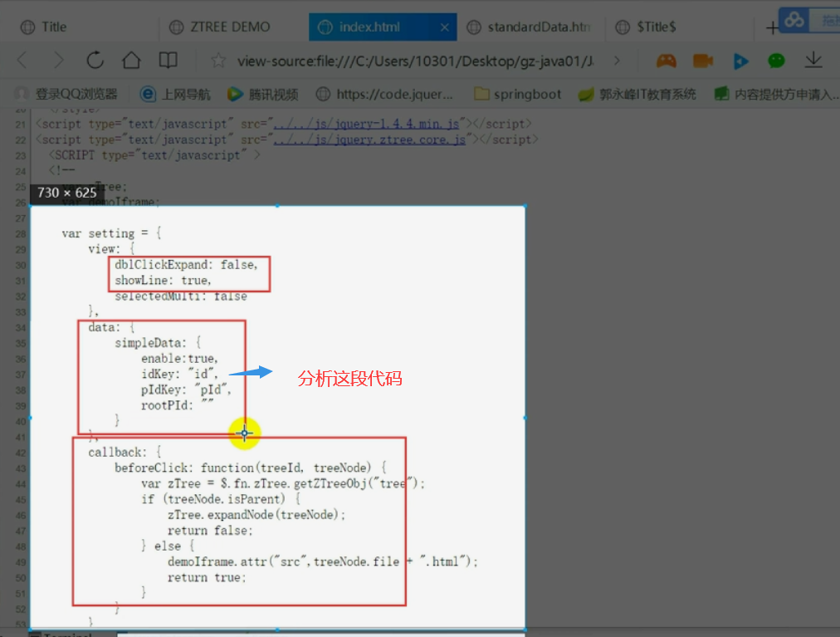Open the green WeChat toolbar icon
Screen dimensions: 840x637
[x=776, y=61]
